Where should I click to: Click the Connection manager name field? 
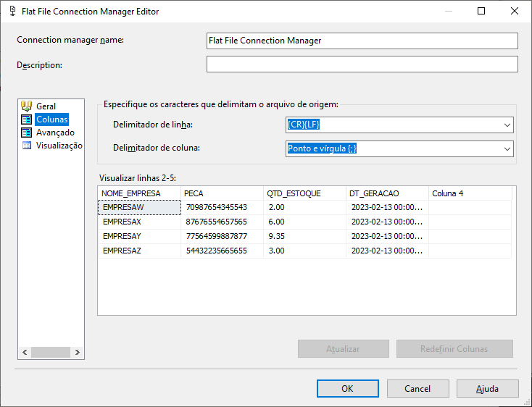tap(362, 41)
